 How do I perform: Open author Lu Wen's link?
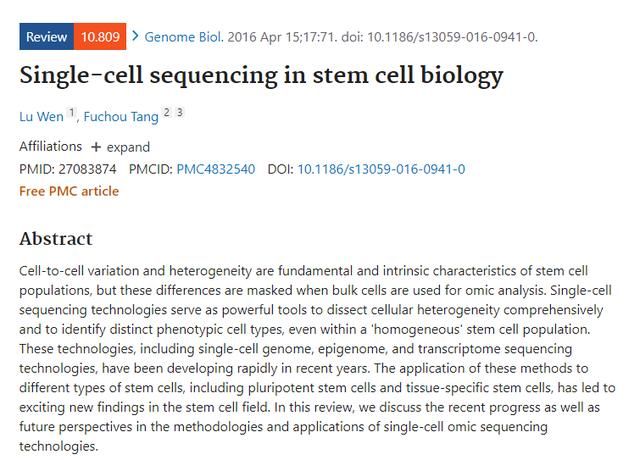pos(41,116)
